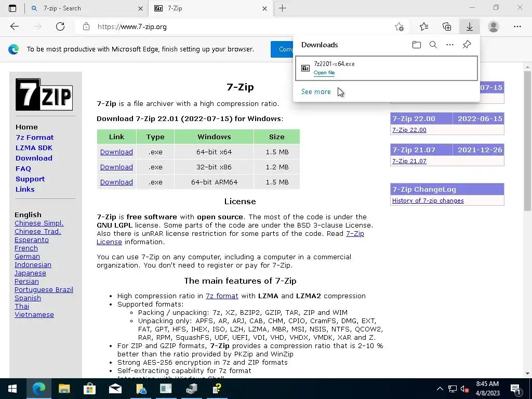Close the 7-zip Search tab
Image resolution: width=532 pixels, height=399 pixels.
pyautogui.click(x=140, y=8)
